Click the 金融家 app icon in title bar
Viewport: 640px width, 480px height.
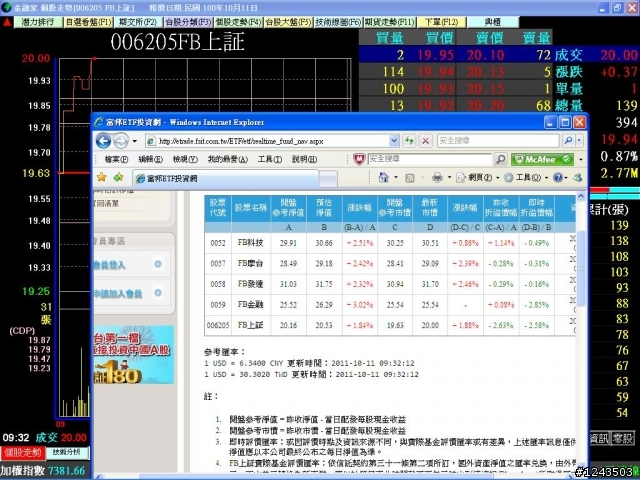tap(6, 7)
